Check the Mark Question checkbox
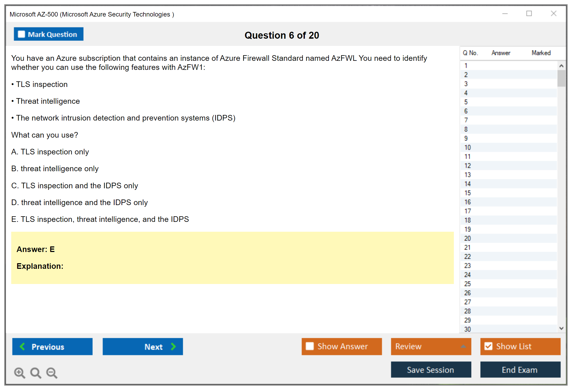 pos(21,34)
